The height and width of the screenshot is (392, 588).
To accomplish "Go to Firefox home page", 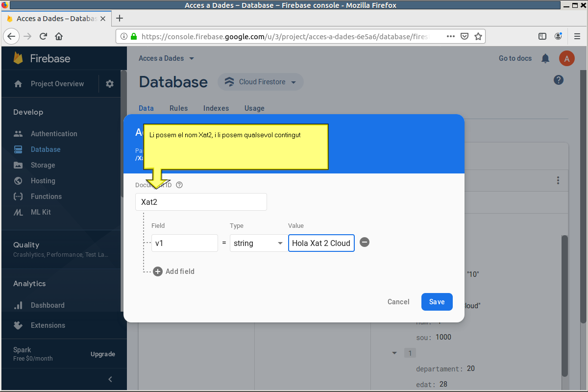I will 59,36.
